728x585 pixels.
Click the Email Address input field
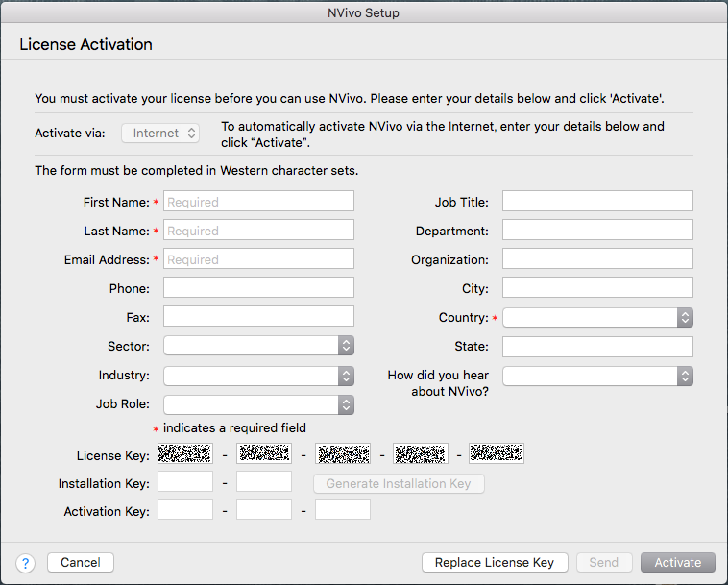pyautogui.click(x=258, y=258)
